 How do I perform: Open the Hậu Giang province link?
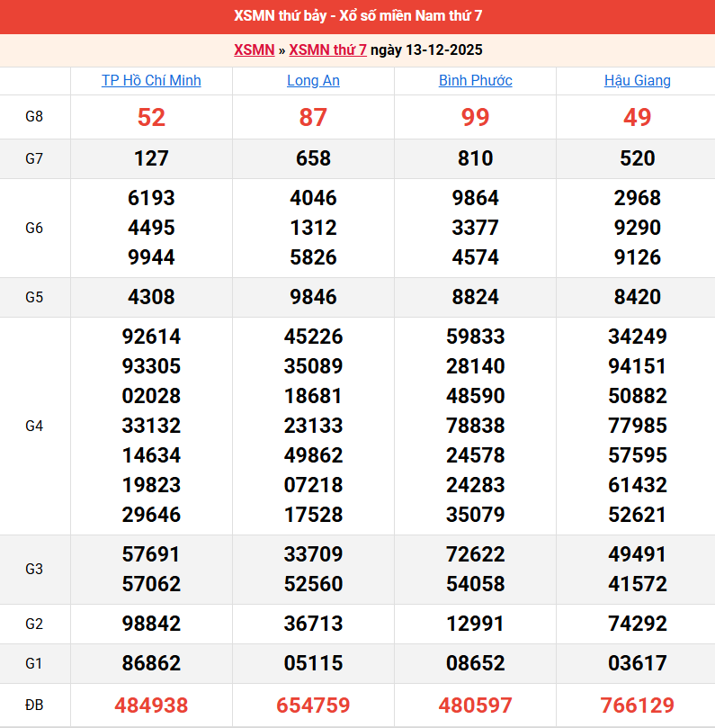(x=637, y=81)
